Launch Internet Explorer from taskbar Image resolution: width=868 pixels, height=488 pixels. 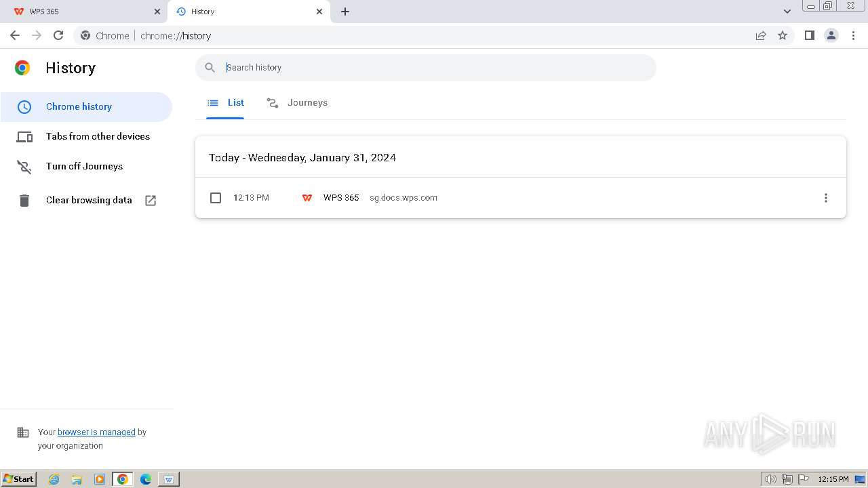pos(54,479)
